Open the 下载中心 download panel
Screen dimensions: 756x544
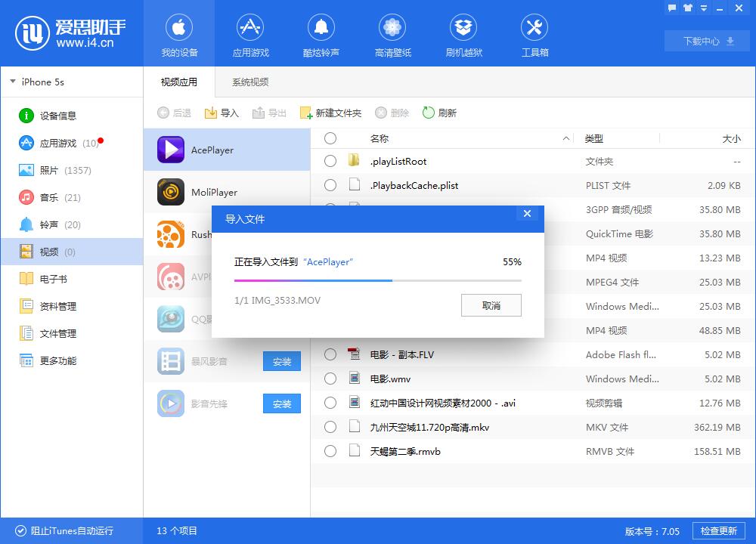tap(706, 41)
